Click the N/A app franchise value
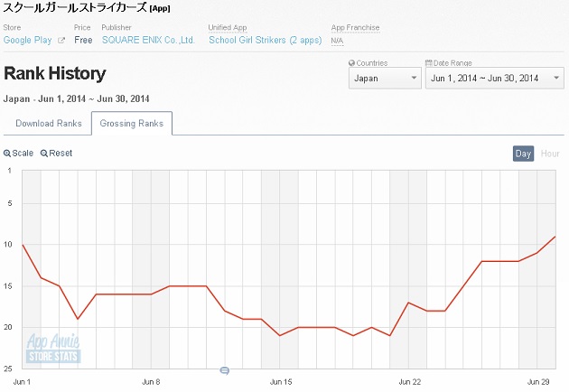This screenshot has width=569, height=392. tap(337, 41)
